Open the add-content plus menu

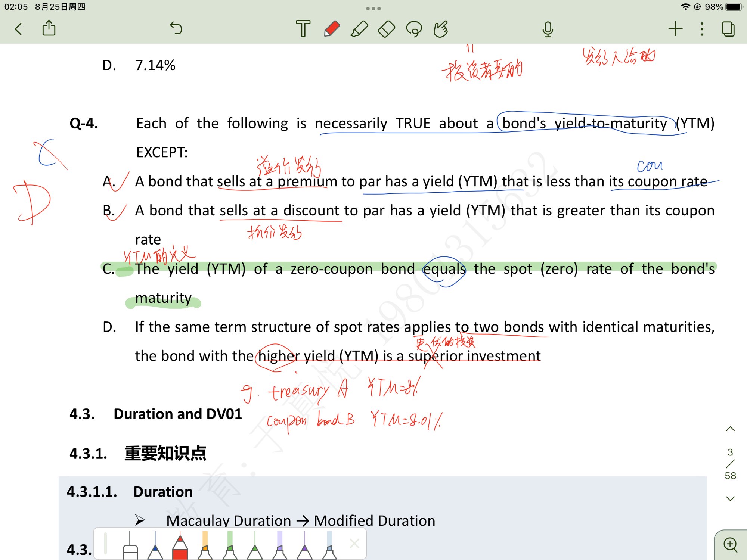[675, 29]
